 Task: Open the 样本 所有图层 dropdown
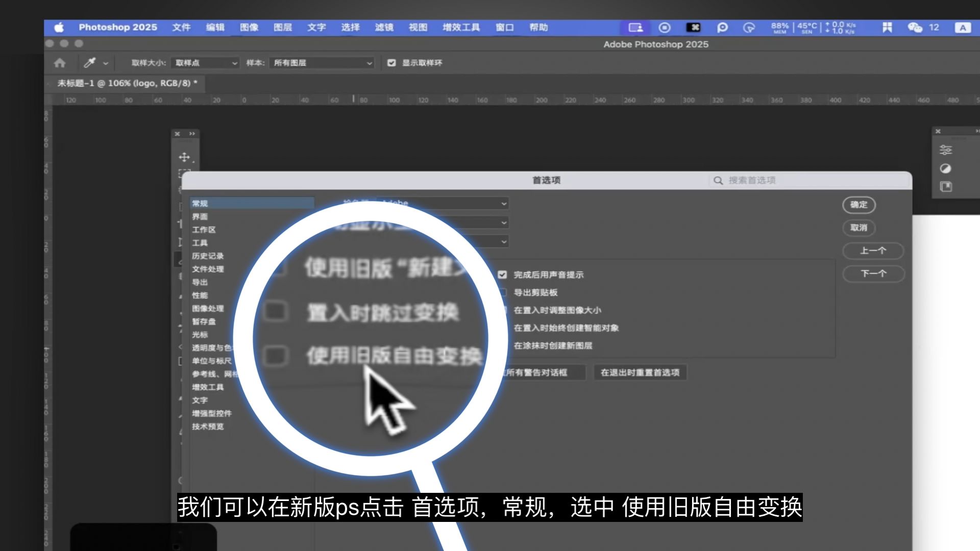322,63
